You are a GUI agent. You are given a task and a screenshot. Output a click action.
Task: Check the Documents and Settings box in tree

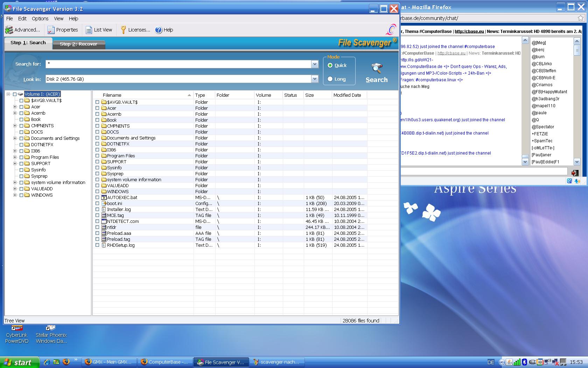(21, 138)
